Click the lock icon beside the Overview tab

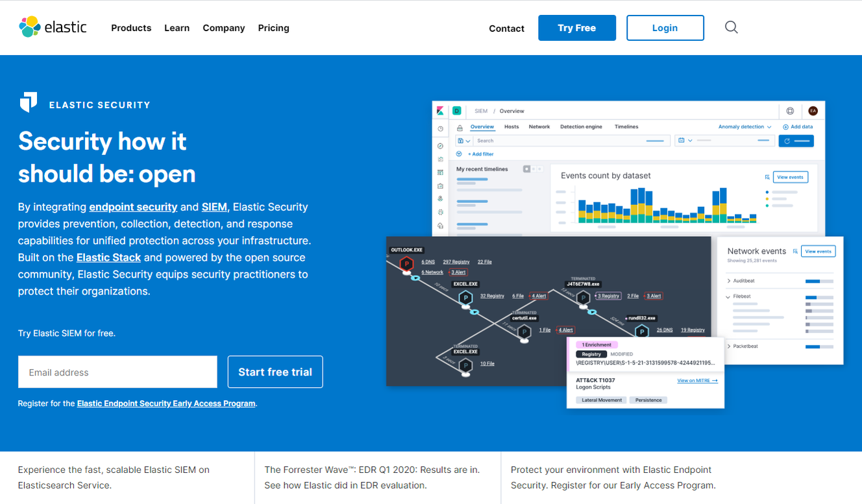click(460, 127)
